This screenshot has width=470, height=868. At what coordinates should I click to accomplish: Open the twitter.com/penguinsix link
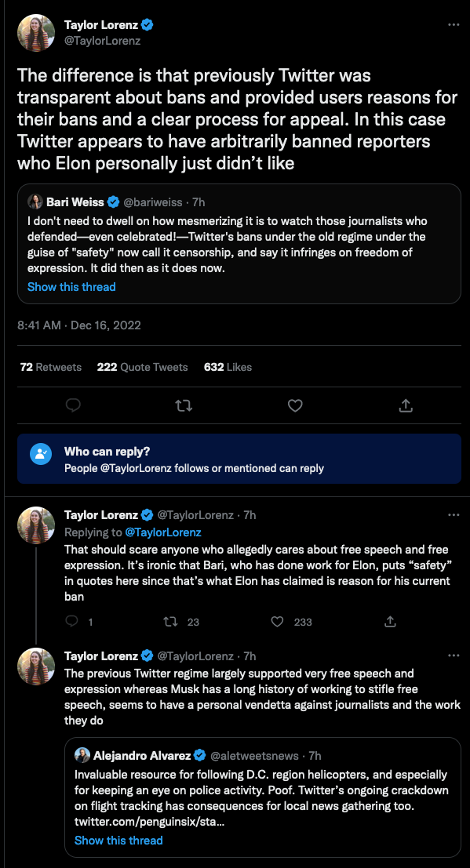(150, 822)
